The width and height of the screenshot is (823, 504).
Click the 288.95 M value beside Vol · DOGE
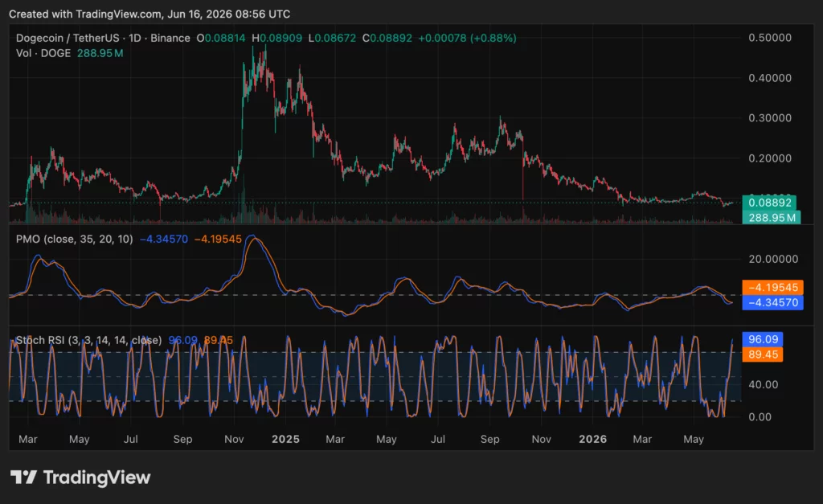pos(100,53)
